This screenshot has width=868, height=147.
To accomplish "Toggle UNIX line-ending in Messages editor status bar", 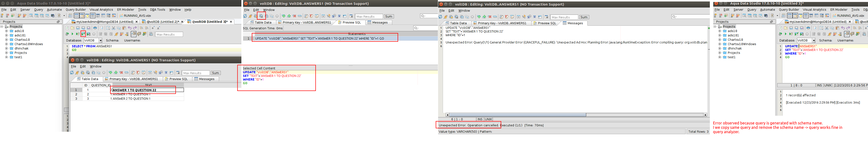I will pyautogui.click(x=488, y=119).
